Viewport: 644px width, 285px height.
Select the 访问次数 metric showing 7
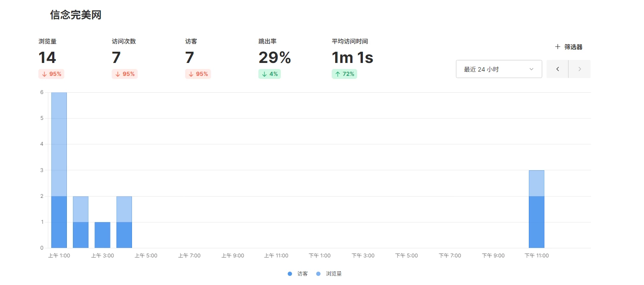coord(116,57)
